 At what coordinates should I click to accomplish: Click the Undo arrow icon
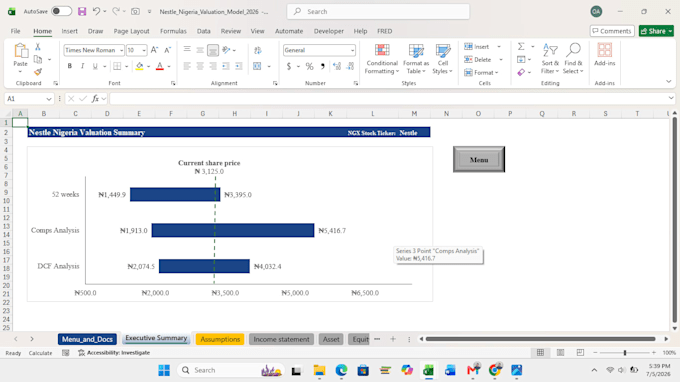click(96, 11)
